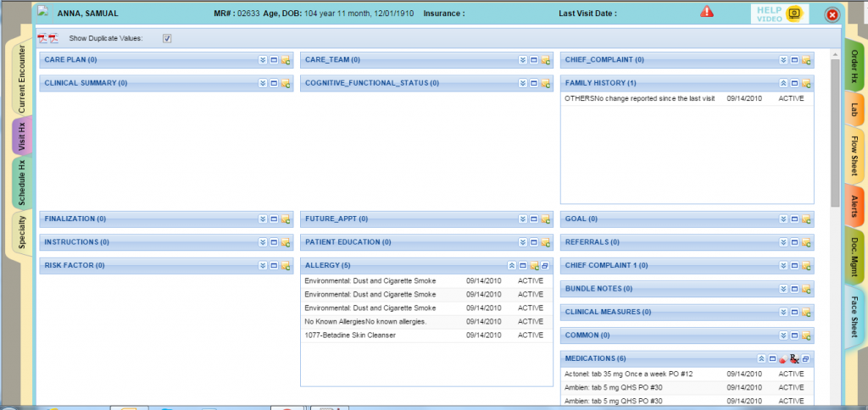868x410 pixels.
Task: Maximize the Care Plan panel
Action: click(274, 60)
